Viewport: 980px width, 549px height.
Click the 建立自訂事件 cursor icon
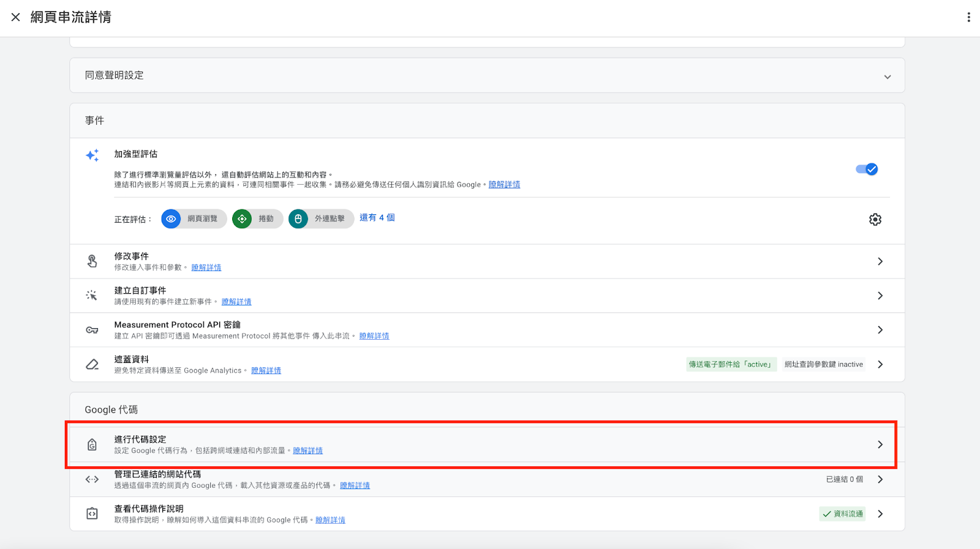click(x=92, y=296)
